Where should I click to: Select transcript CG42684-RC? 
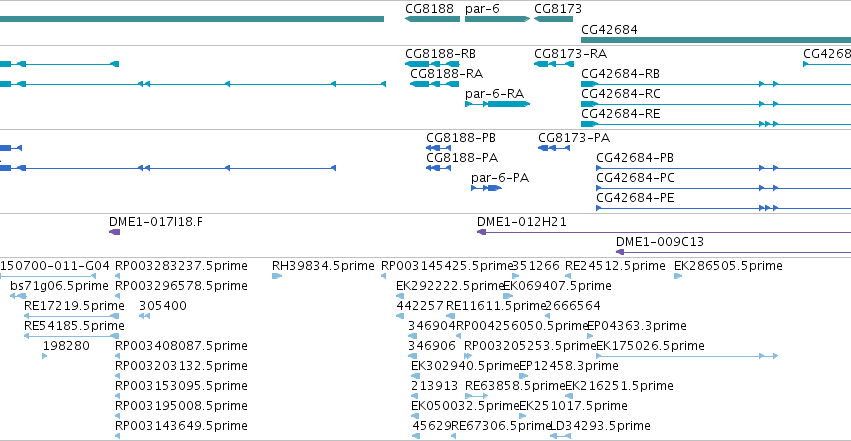coord(716,104)
